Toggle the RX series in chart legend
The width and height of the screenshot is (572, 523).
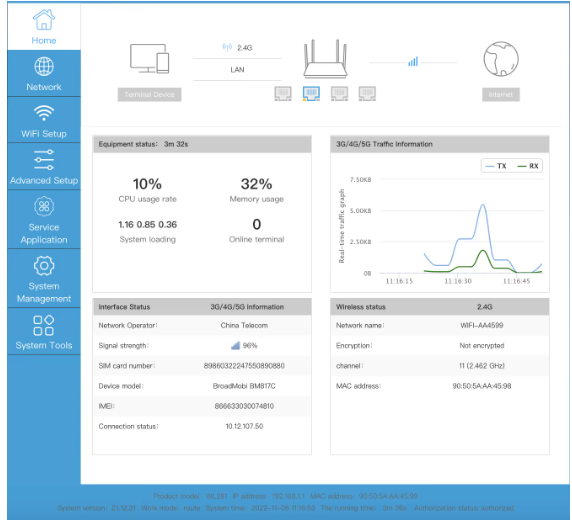(x=528, y=166)
